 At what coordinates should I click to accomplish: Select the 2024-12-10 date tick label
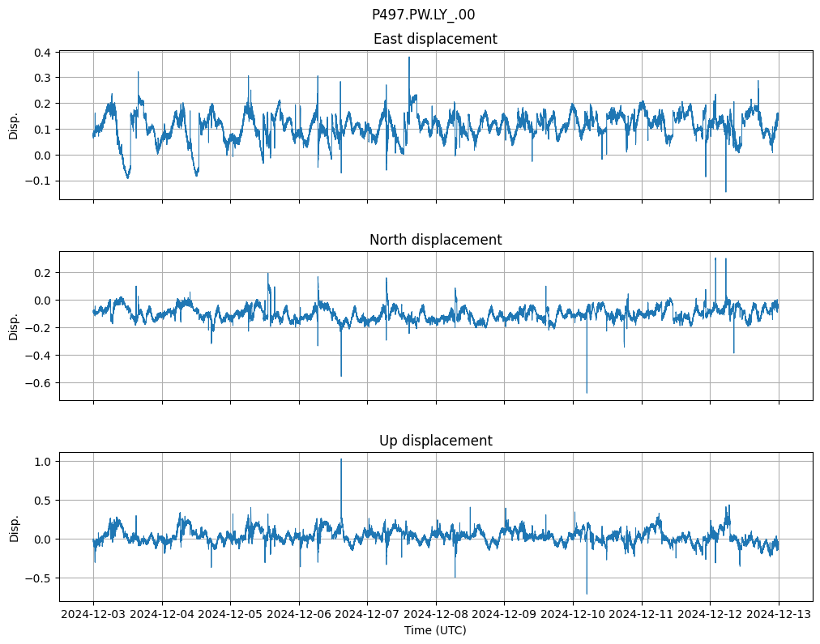[x=573, y=615]
